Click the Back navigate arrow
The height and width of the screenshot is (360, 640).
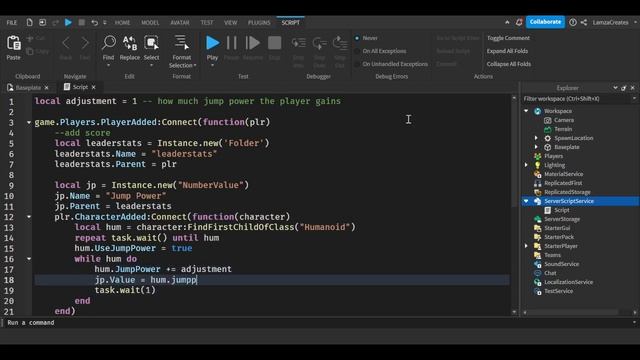point(66,42)
